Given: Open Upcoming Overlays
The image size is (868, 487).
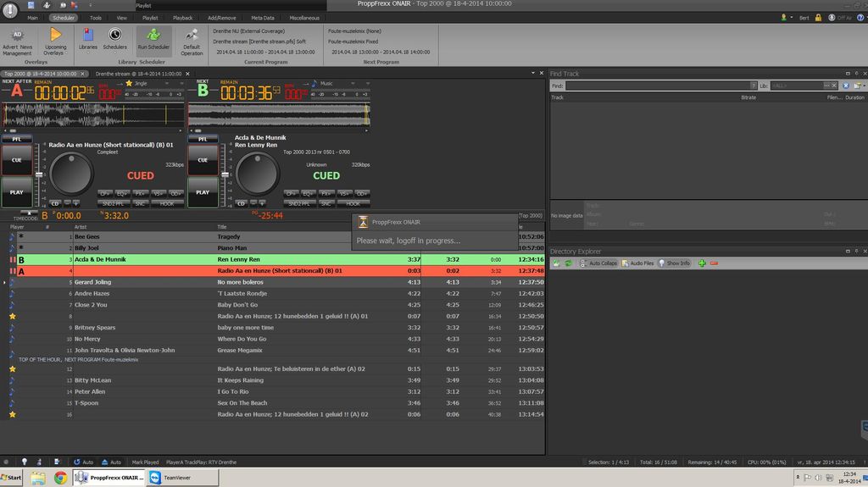Looking at the screenshot, I should (55, 42).
